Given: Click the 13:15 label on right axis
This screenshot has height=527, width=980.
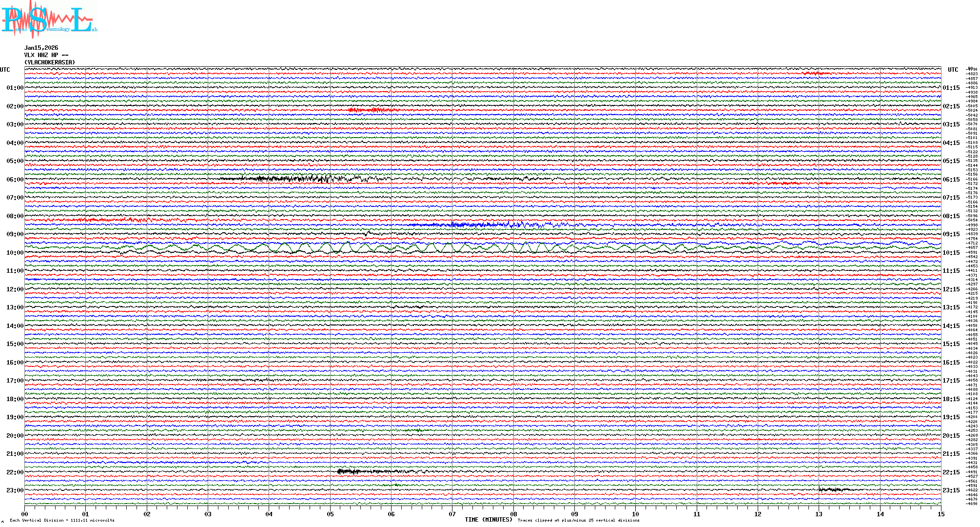Looking at the screenshot, I should (x=951, y=307).
